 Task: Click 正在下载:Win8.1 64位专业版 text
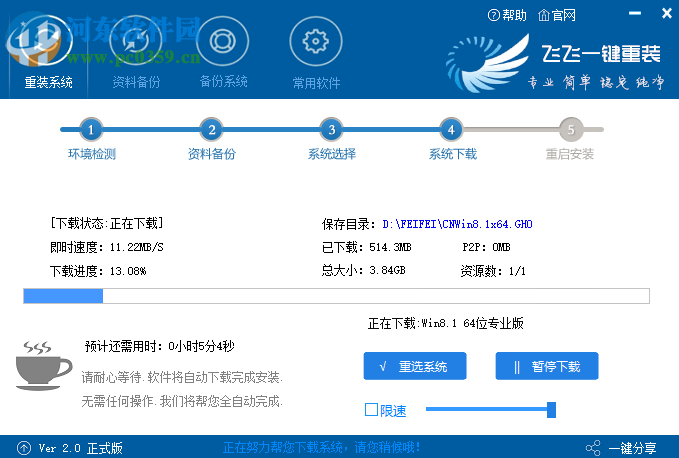[446, 323]
